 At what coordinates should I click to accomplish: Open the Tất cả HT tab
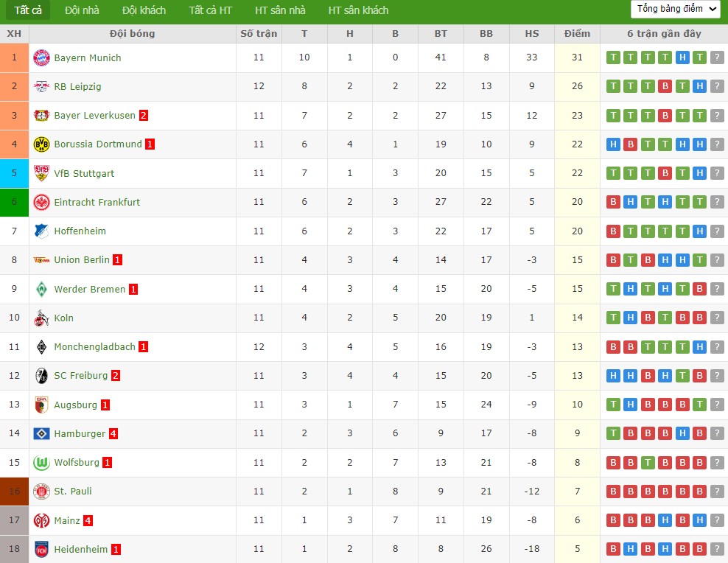pos(210,10)
